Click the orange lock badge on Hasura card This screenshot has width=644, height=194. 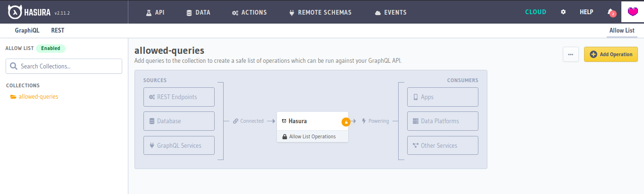click(x=346, y=121)
